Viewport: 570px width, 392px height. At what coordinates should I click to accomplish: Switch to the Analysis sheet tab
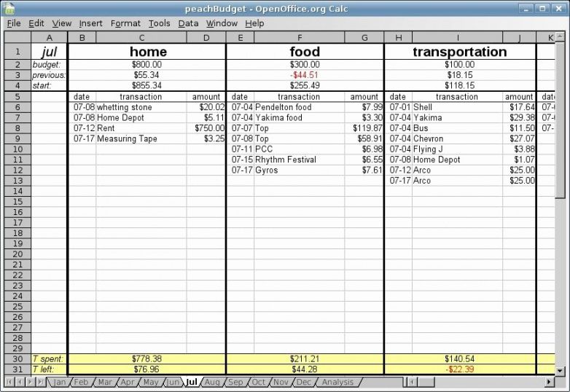tap(337, 383)
